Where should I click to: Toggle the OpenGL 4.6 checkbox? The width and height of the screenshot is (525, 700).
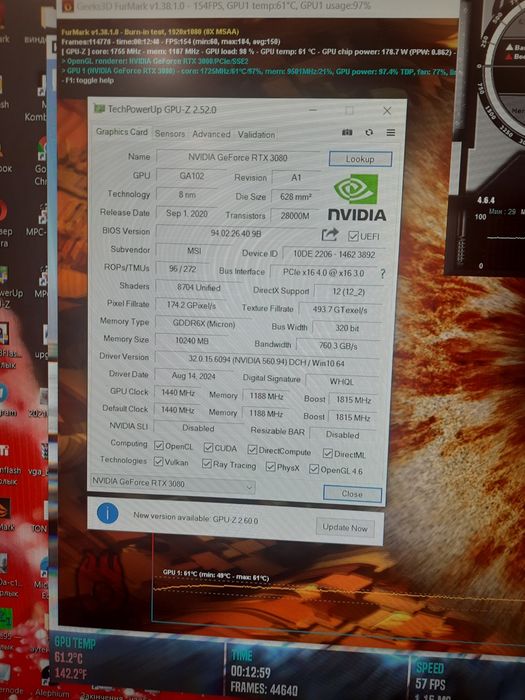pos(314,469)
